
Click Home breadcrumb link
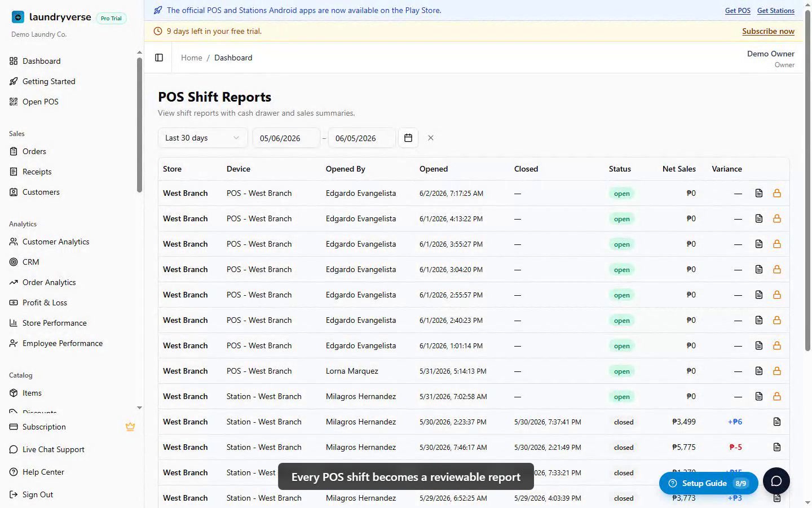point(191,58)
